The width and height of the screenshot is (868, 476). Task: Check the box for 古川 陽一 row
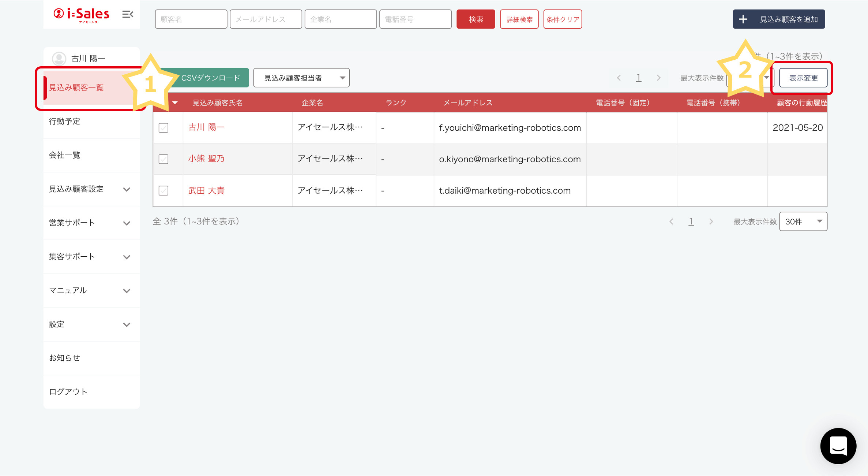(164, 128)
